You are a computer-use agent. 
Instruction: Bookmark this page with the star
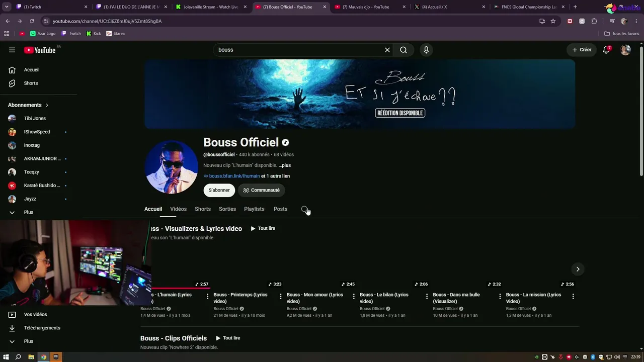pyautogui.click(x=553, y=21)
